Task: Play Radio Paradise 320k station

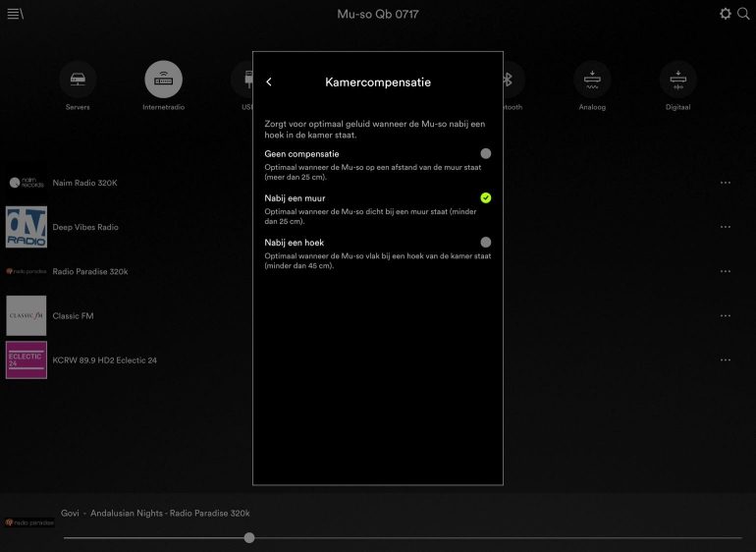Action: [89, 271]
